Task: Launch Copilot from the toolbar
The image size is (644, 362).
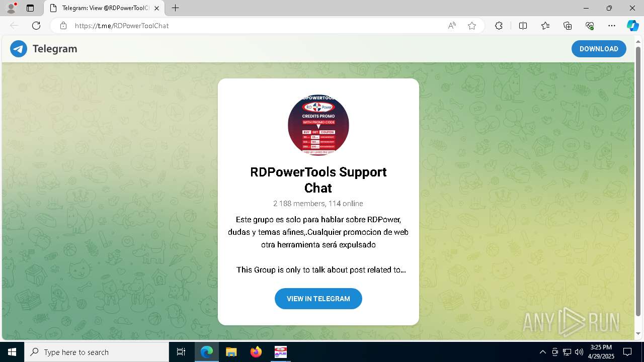Action: [x=632, y=26]
